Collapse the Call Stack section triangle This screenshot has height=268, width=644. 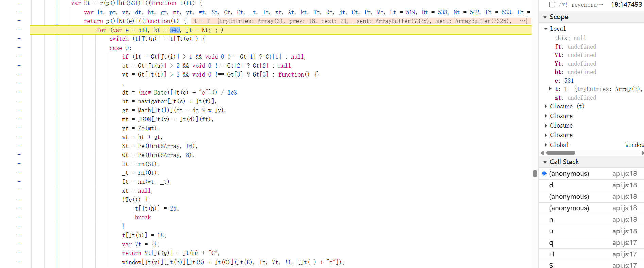(x=545, y=162)
